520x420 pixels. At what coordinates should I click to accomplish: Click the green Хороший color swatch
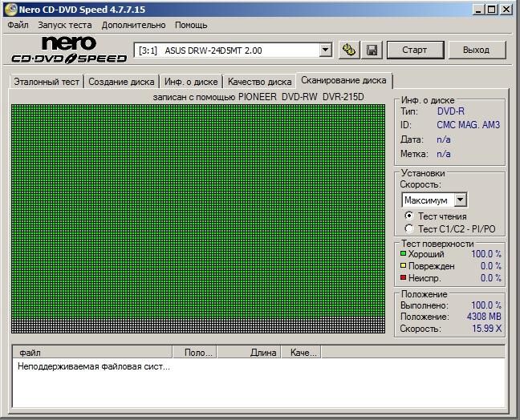click(x=404, y=254)
